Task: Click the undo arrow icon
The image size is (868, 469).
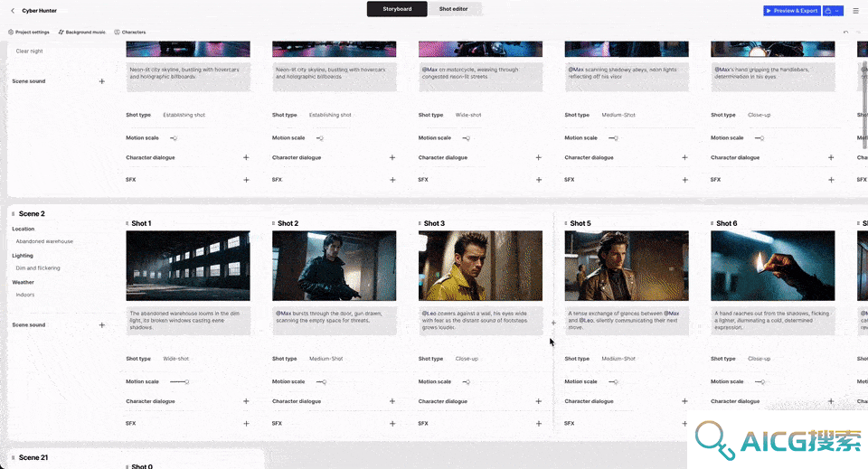Action: (x=845, y=32)
